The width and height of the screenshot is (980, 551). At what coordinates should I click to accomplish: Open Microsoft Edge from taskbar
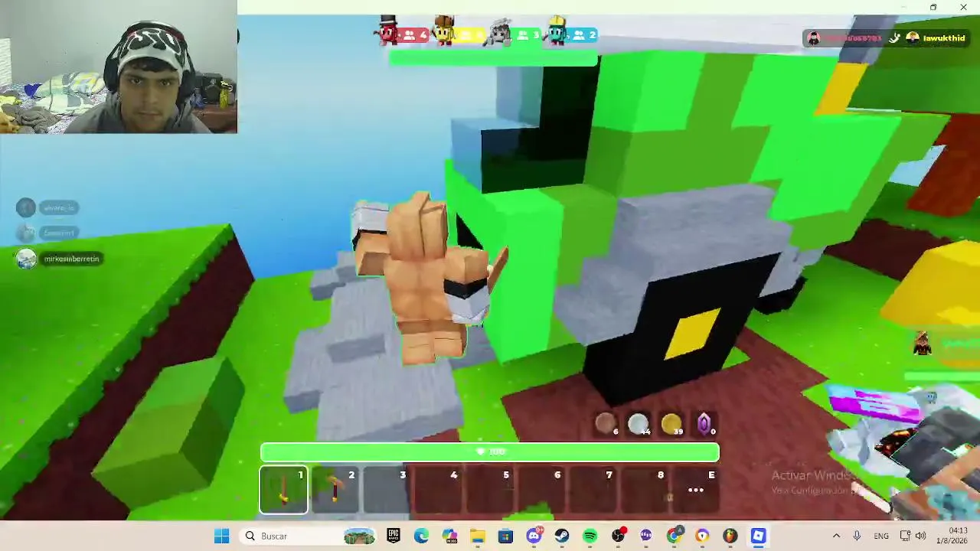(x=422, y=536)
